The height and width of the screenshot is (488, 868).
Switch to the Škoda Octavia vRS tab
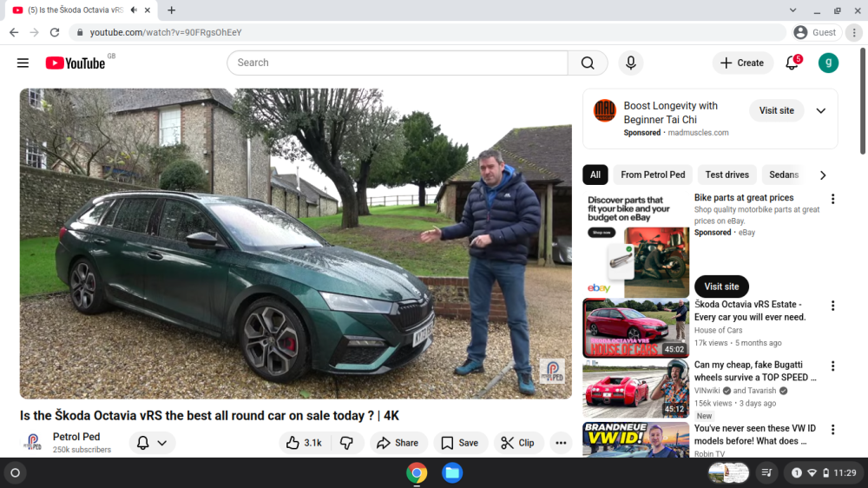83,10
